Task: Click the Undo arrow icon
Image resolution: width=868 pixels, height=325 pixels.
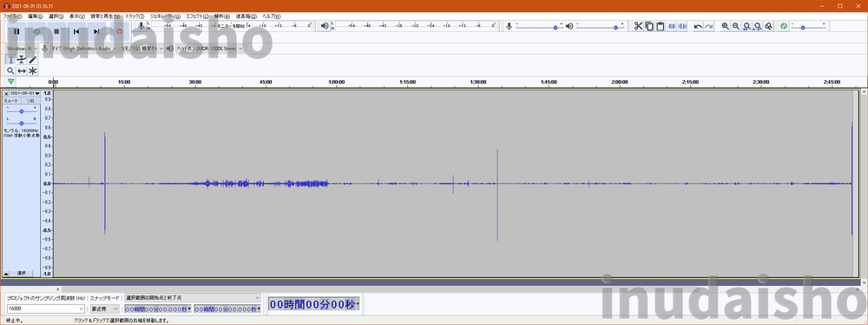Action: [698, 26]
